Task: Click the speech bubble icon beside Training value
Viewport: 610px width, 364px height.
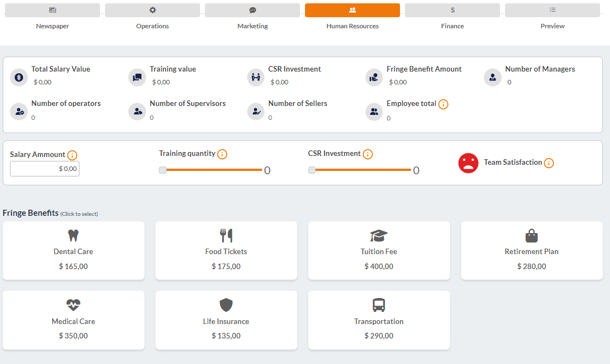Action: tap(137, 77)
